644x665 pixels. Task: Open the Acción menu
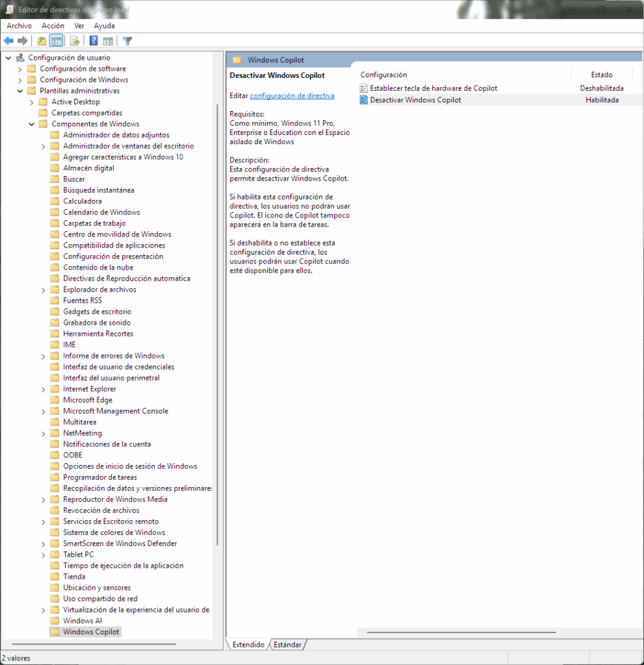[x=53, y=25]
